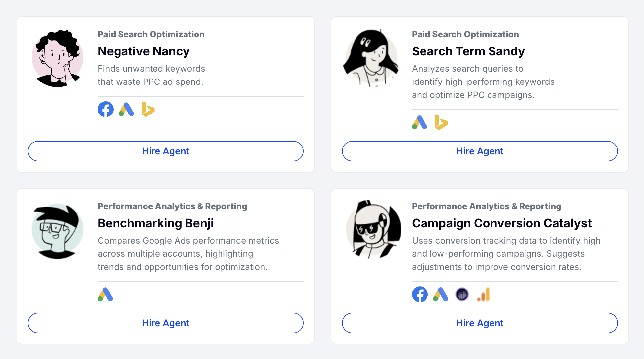Open the Negative Nancy agent title
The height and width of the screenshot is (359, 644).
point(143,51)
